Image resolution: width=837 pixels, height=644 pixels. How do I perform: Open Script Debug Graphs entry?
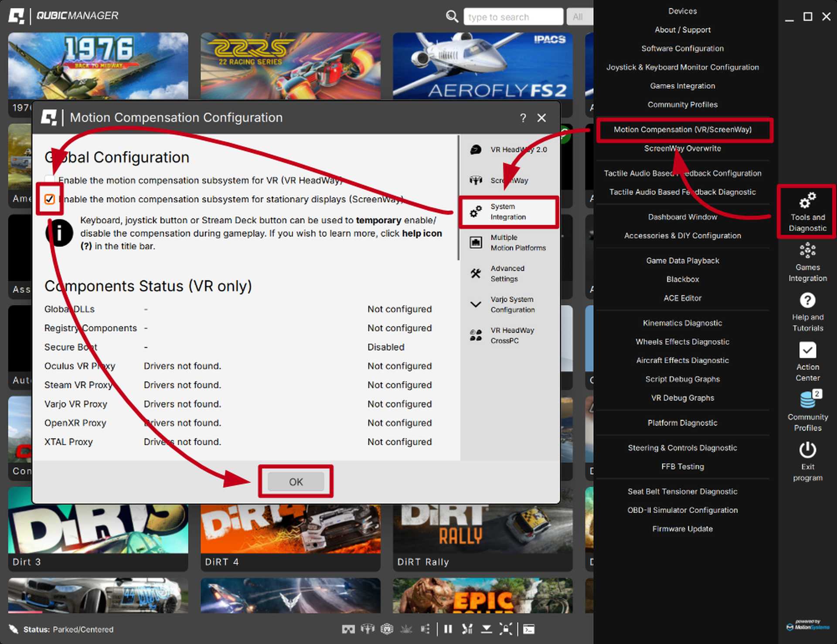(x=682, y=380)
